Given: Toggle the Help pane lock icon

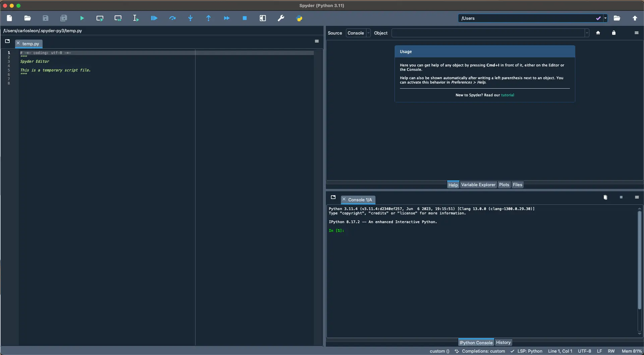Looking at the screenshot, I should [x=614, y=33].
